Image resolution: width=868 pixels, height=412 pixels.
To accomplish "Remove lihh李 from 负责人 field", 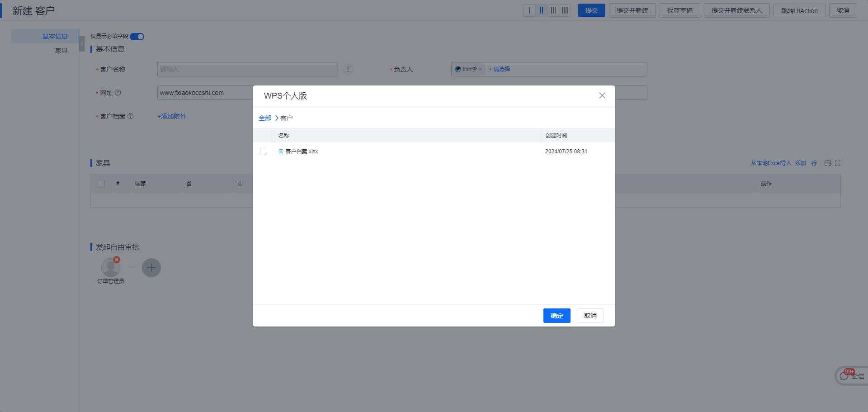I will [481, 69].
